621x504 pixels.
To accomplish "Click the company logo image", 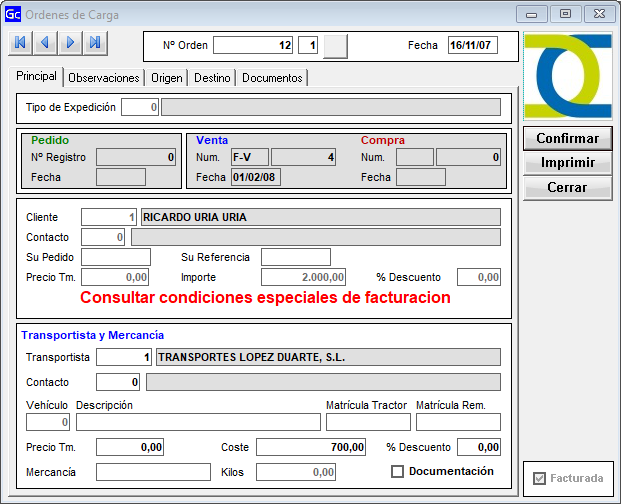I will pos(567,78).
